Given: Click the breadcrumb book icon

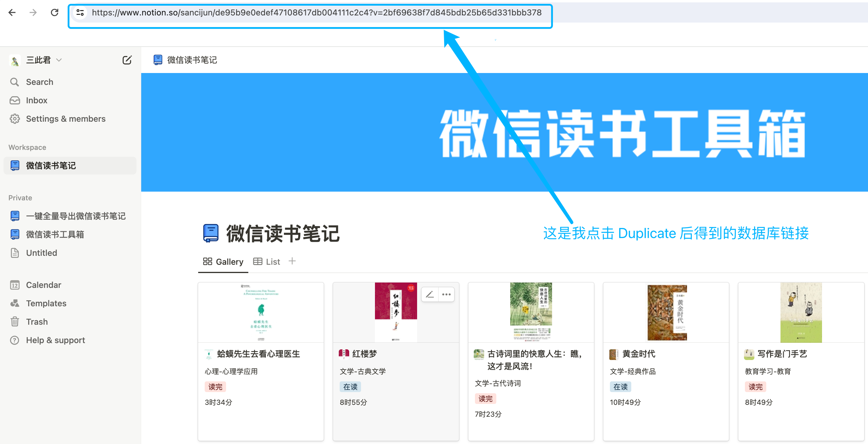Looking at the screenshot, I should (x=158, y=60).
